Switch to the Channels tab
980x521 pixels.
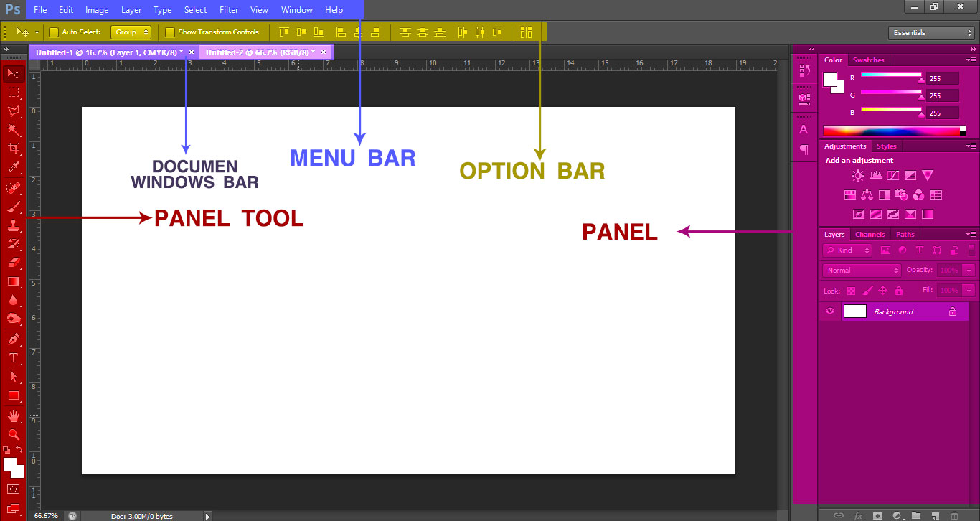coord(870,234)
